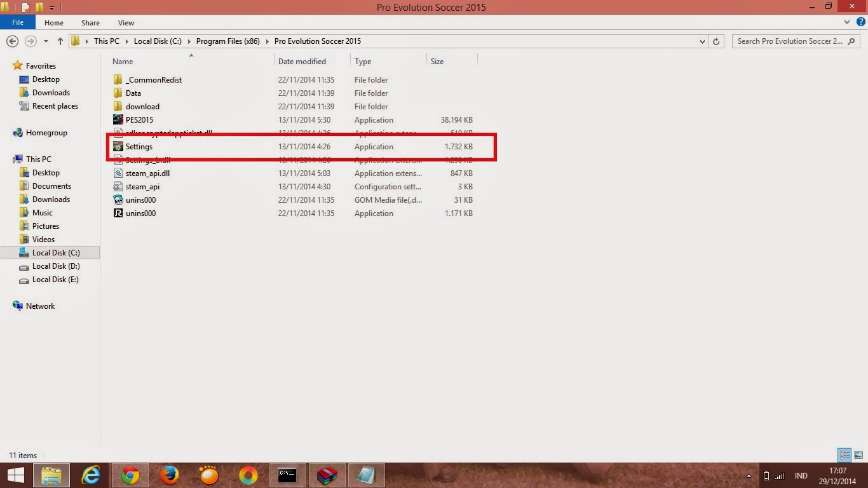Expand the ribbon with the chevron arrow
868x488 pixels.
click(x=847, y=22)
